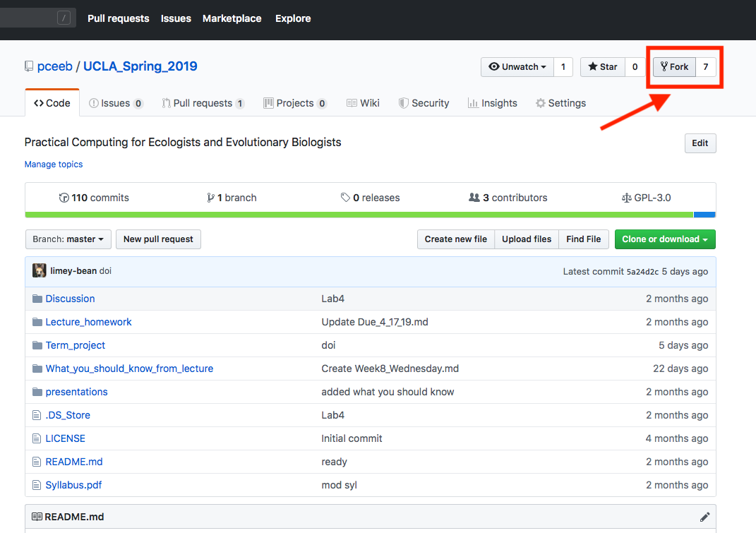
Task: Open Pull requests in the top navigation
Action: (118, 18)
